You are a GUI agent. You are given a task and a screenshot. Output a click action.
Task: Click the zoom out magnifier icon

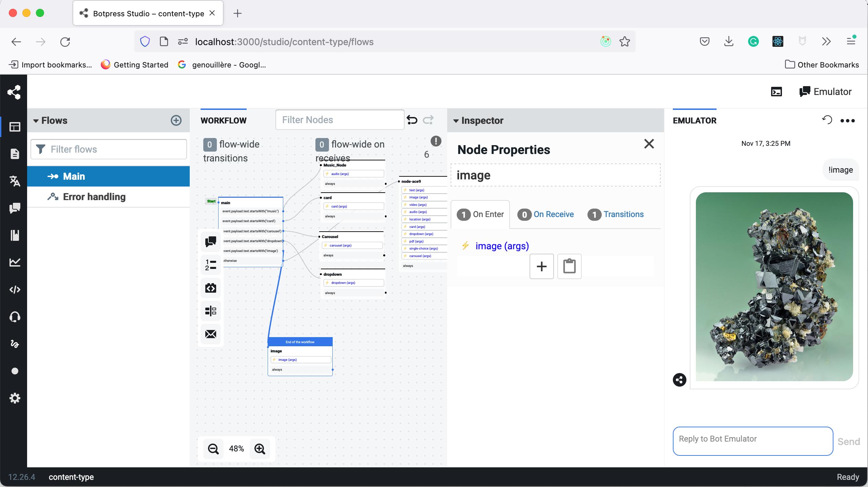tap(213, 449)
